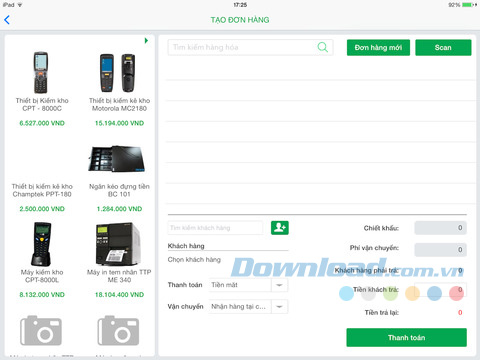This screenshot has height=360, width=480.
Task: Click the right camera placeholder product image
Action: [x=118, y=330]
